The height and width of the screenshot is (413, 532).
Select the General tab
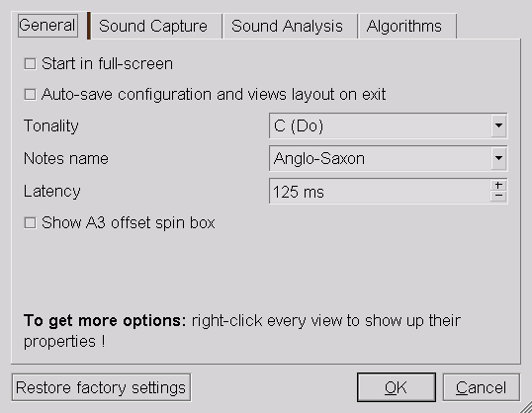(47, 26)
